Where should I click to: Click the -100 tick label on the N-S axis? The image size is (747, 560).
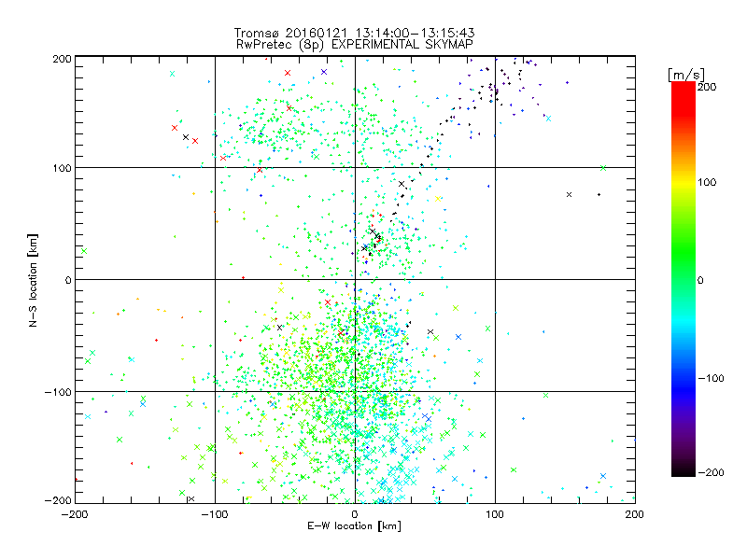click(x=58, y=392)
